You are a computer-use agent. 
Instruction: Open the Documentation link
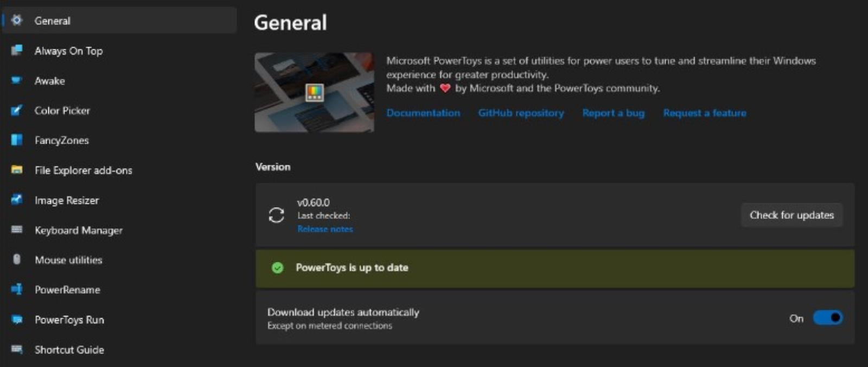(x=423, y=113)
